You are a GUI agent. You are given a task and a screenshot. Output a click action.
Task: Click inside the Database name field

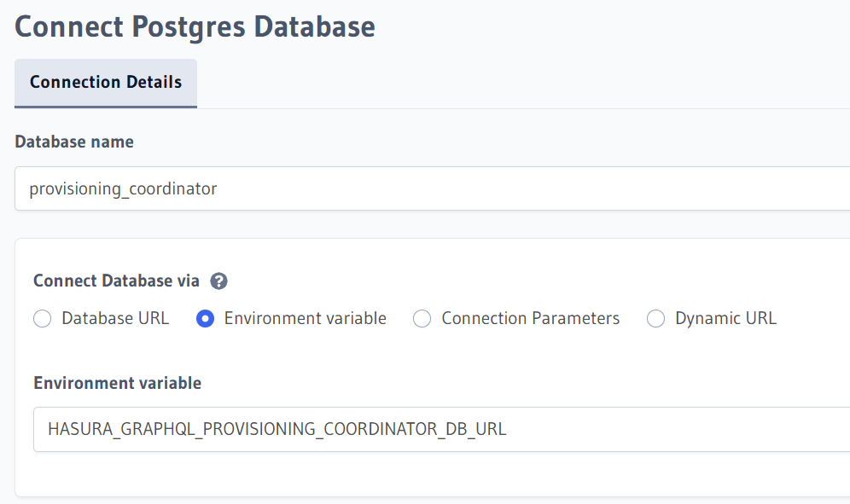(341, 188)
